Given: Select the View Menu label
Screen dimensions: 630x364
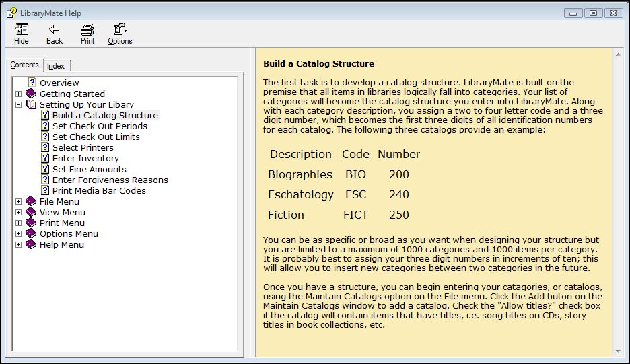Looking at the screenshot, I should [63, 213].
